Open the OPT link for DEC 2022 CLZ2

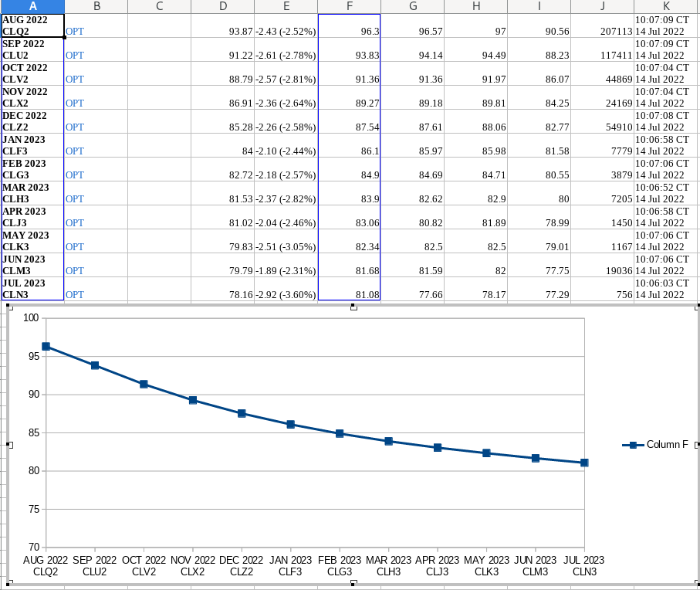(75, 127)
